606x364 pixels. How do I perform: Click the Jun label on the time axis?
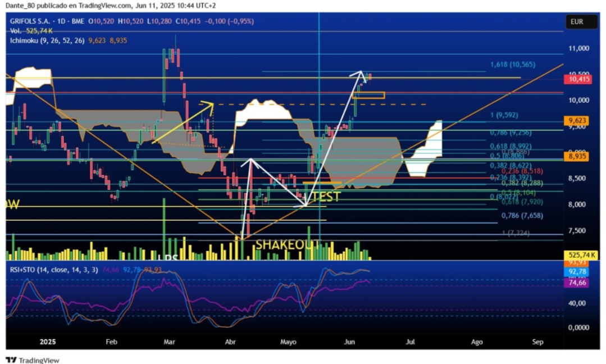pyautogui.click(x=349, y=342)
